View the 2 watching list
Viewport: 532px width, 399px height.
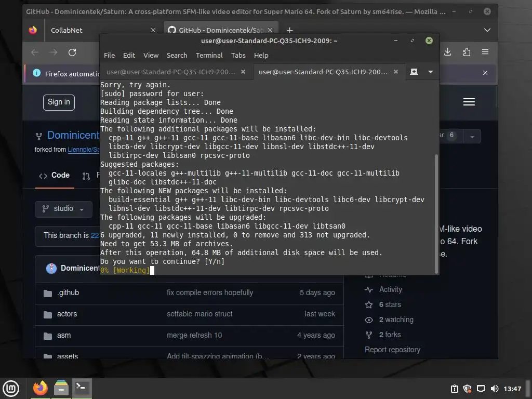(x=396, y=320)
